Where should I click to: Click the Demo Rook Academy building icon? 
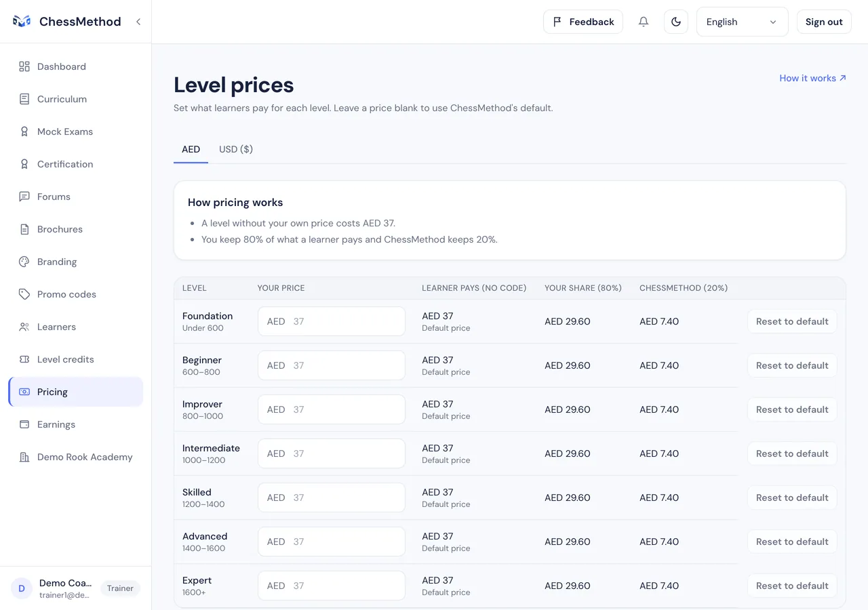(x=24, y=457)
